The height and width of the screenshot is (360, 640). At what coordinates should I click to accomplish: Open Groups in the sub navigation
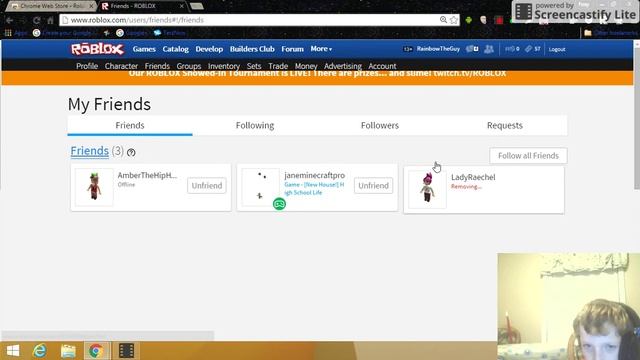tap(189, 66)
